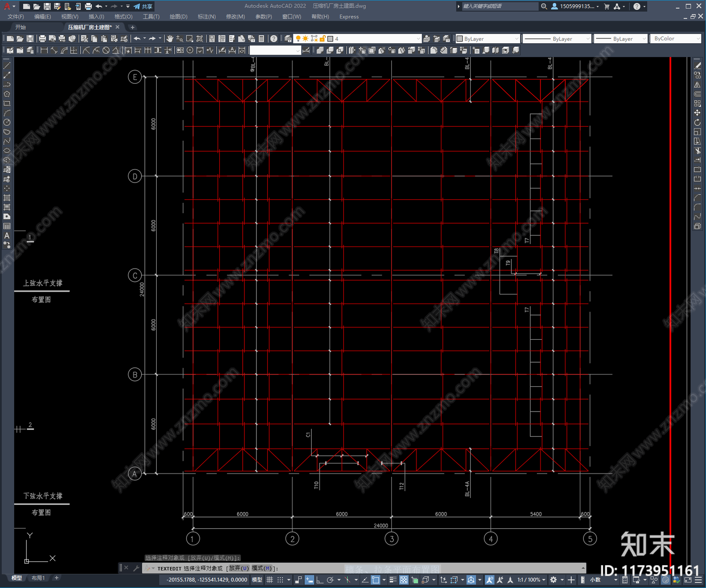Open the ByLayer linetype dropdown
The width and height of the screenshot is (706, 588).
557,39
